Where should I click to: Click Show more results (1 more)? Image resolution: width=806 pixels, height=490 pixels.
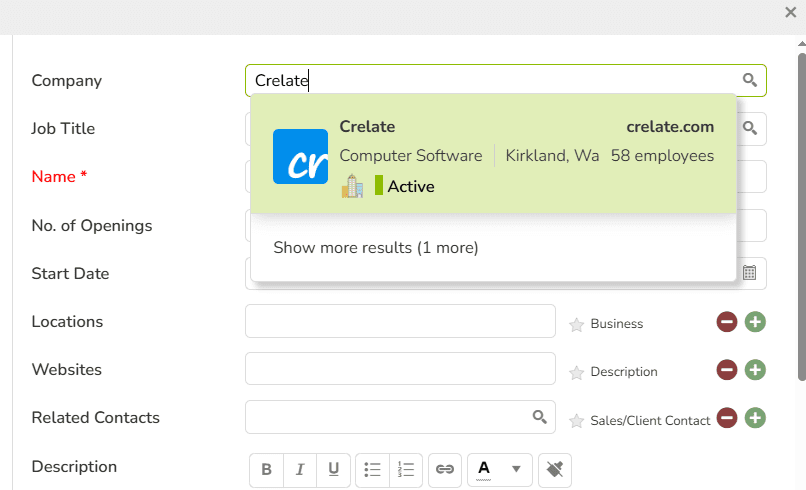[x=376, y=248]
